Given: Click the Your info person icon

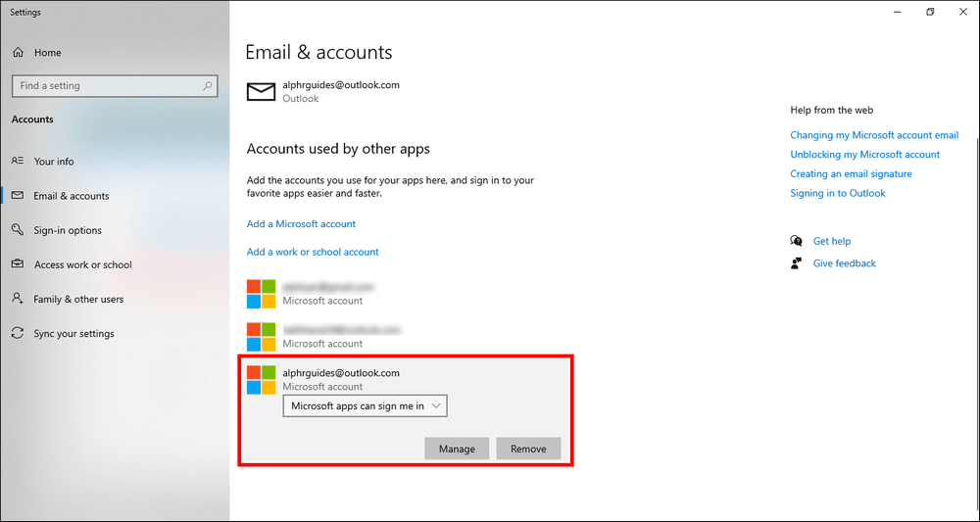Looking at the screenshot, I should (x=18, y=161).
